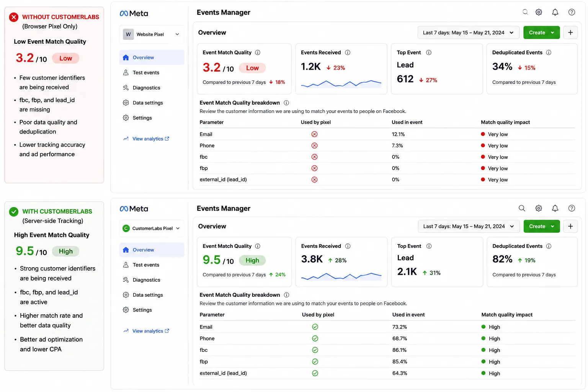Open help icon in top Events Manager header
This screenshot has width=588, height=392.
[x=572, y=12]
